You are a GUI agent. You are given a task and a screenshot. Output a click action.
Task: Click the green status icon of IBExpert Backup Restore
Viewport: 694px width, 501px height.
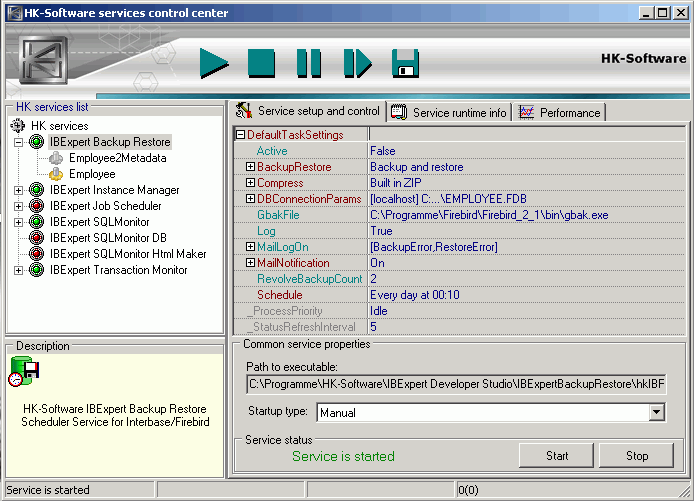point(36,142)
